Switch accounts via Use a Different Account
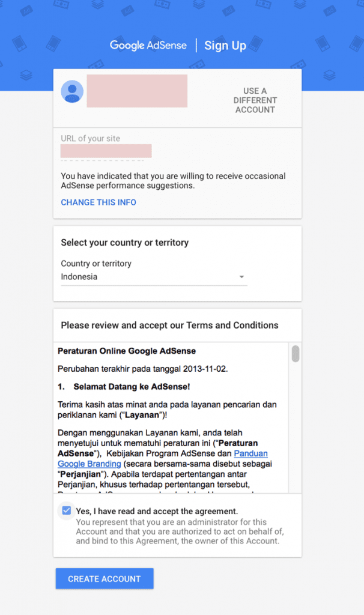The width and height of the screenshot is (364, 615). point(255,100)
